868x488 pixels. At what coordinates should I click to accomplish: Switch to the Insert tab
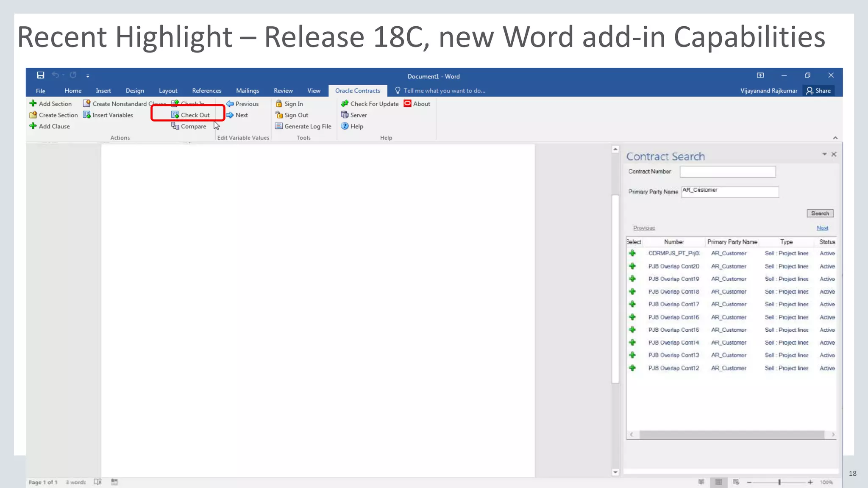(x=103, y=91)
